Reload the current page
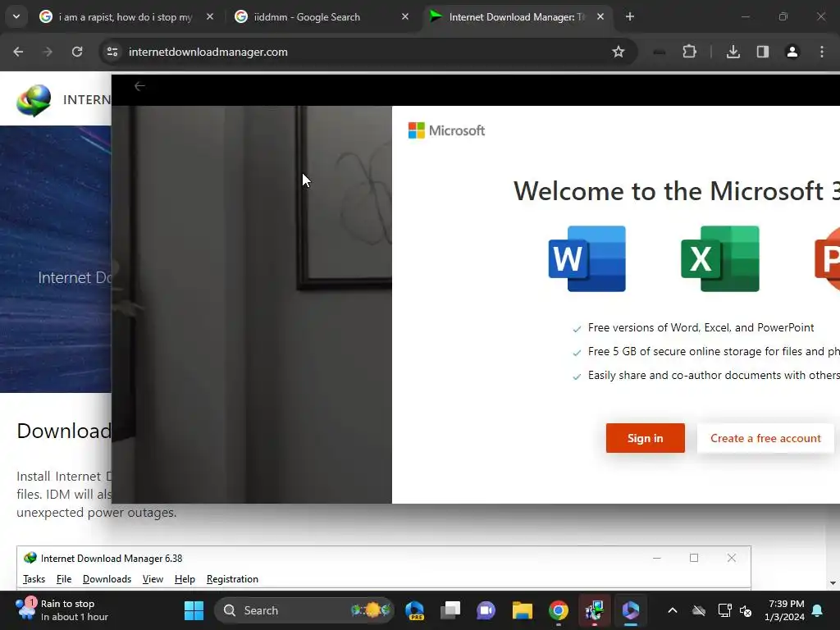840x630 pixels. pos(77,52)
